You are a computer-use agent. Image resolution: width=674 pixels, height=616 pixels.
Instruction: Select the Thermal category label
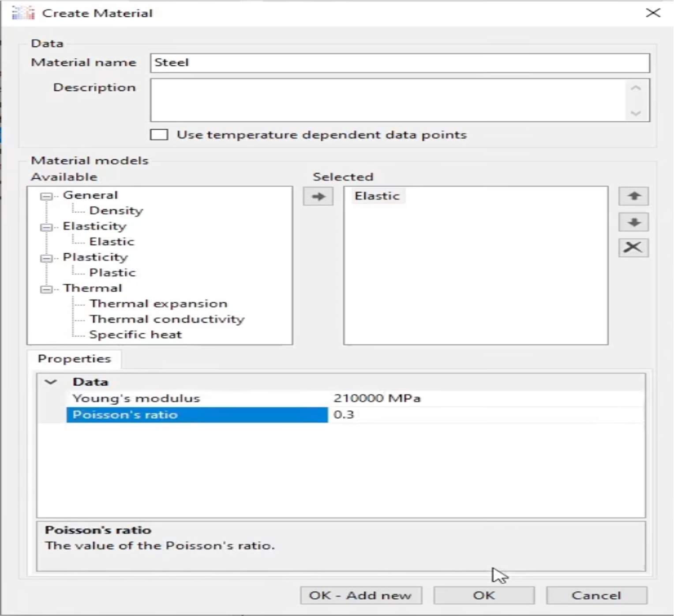92,288
